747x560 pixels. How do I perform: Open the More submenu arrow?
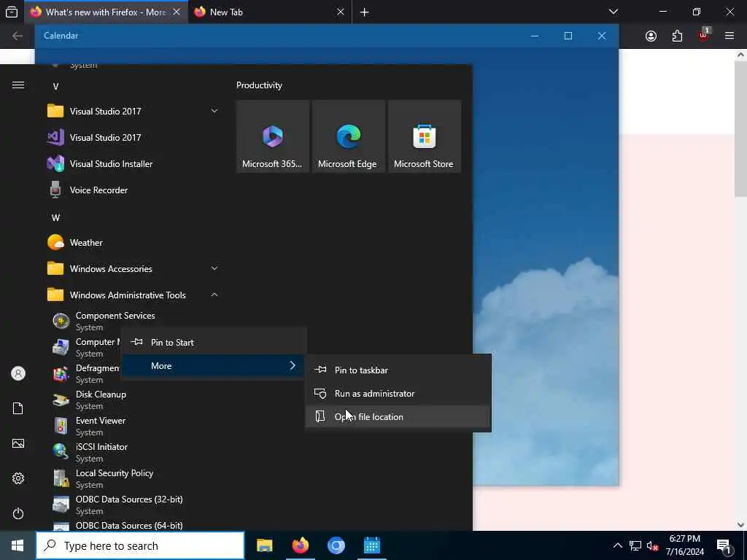(293, 366)
